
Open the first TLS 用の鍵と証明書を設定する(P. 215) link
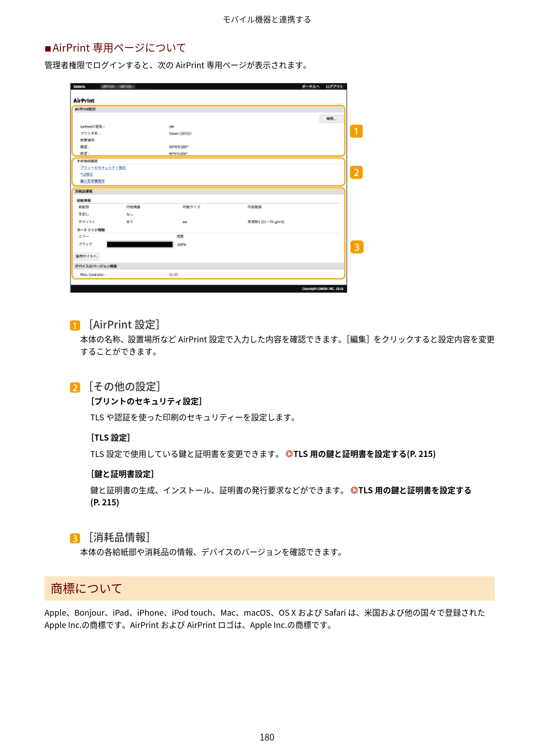pyautogui.click(x=361, y=454)
